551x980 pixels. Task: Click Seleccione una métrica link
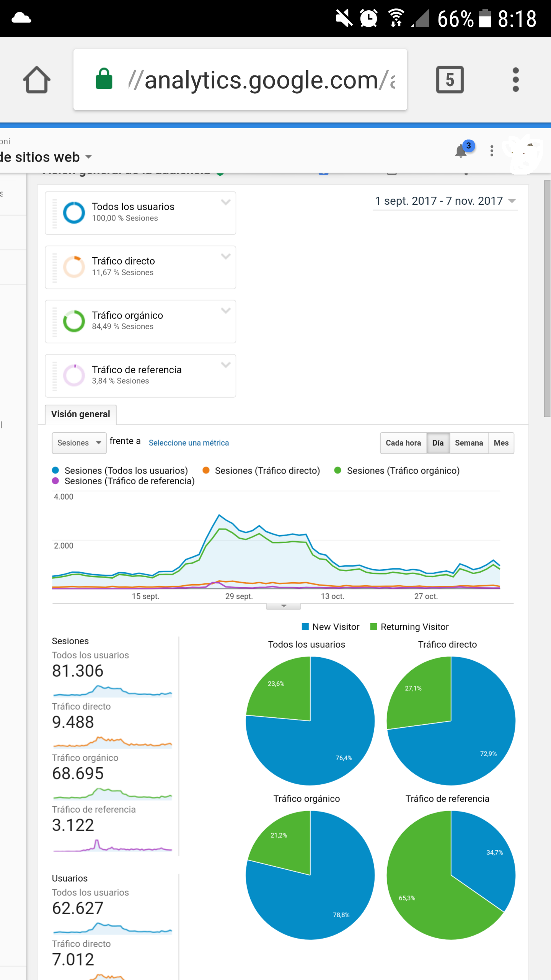point(189,443)
